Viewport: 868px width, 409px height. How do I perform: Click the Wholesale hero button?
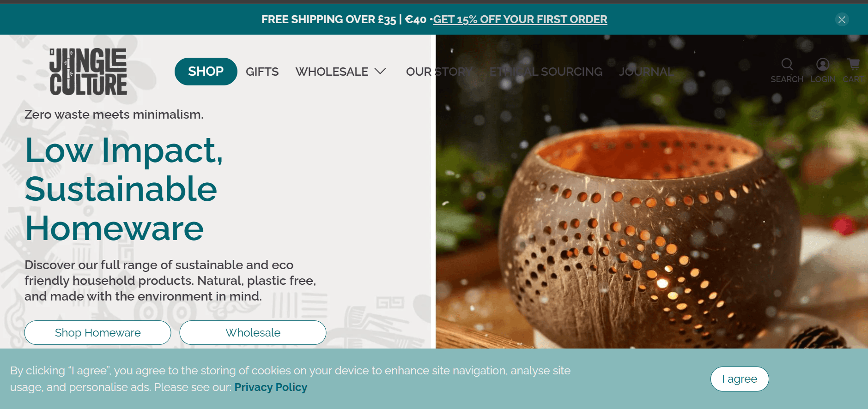click(x=253, y=332)
